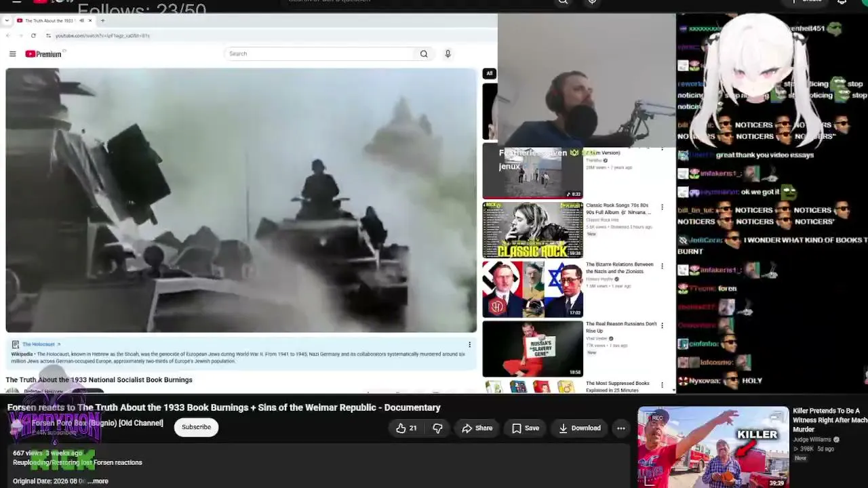Viewport: 868px width, 488px height.
Task: Save the video to a playlist
Action: [x=526, y=428]
